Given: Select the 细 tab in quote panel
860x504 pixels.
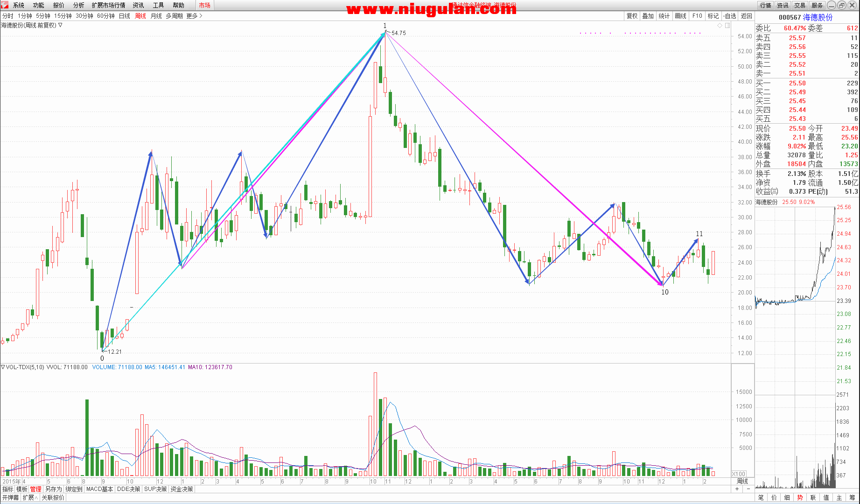Looking at the screenshot, I should 787,497.
